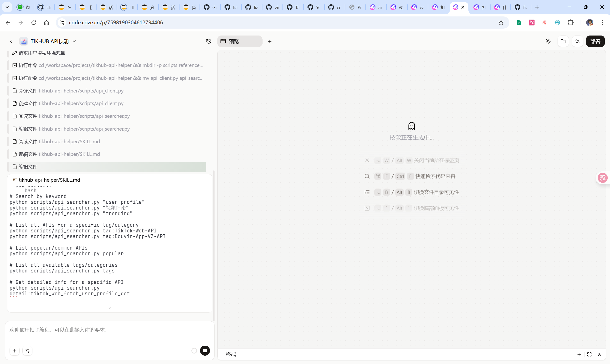This screenshot has width=610, height=364.
Task: Go back using the left chevron beside TIKHUB
Action: [x=11, y=41]
